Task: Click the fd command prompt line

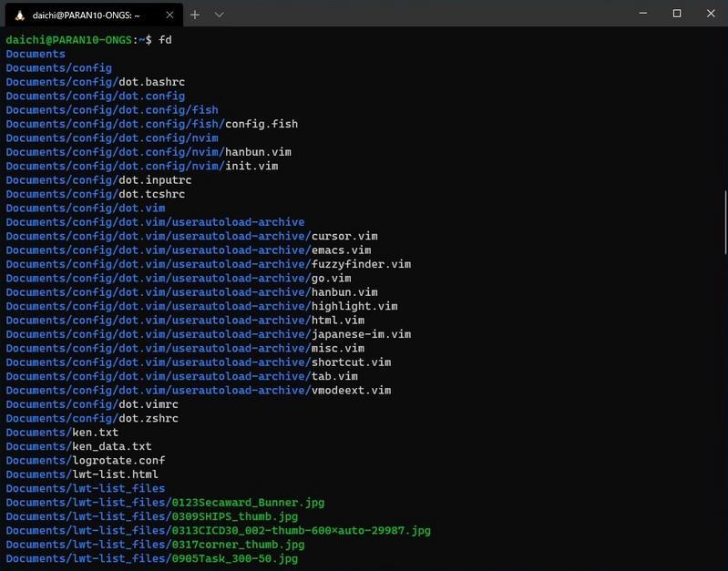Action: (x=88, y=40)
